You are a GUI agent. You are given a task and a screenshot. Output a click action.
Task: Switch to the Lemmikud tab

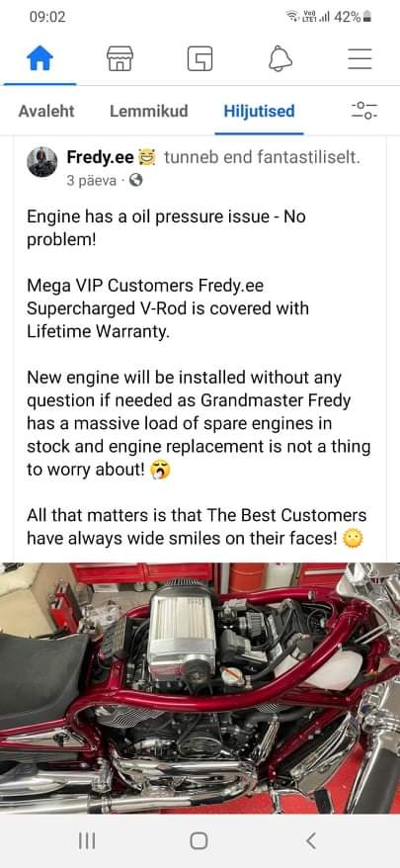pos(149,111)
